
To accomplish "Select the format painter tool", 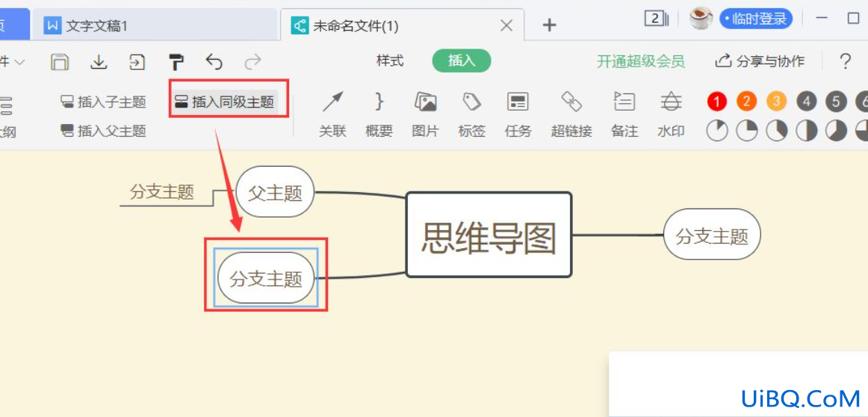I will click(x=176, y=61).
